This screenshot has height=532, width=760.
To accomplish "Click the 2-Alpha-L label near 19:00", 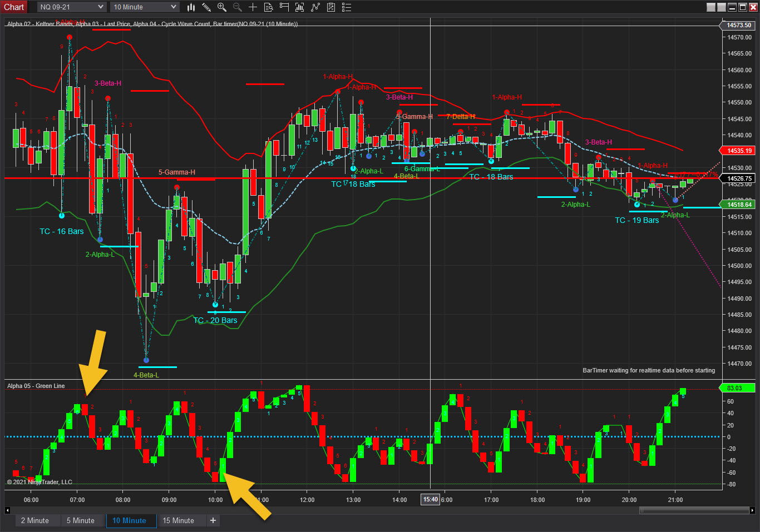I will click(575, 205).
